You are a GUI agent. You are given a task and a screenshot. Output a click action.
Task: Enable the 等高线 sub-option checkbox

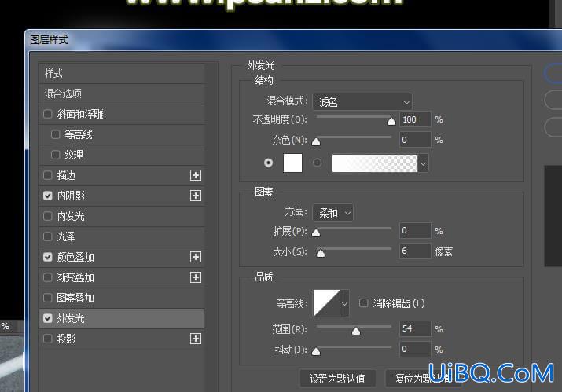tap(55, 134)
